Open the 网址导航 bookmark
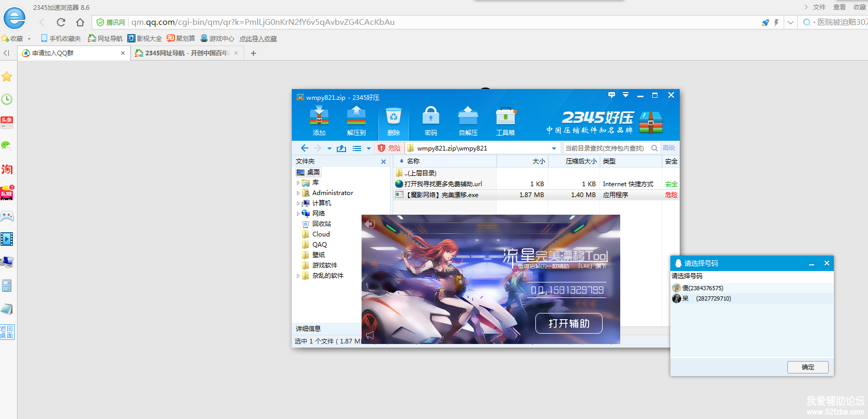 (x=106, y=39)
